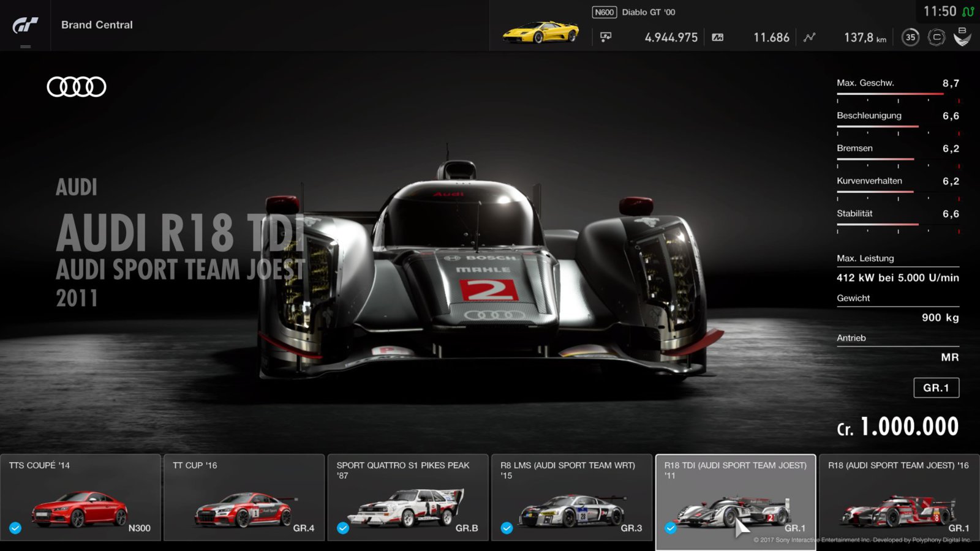Screen dimensions: 980x551
Task: Click the distance driven graph icon
Action: [x=810, y=37]
